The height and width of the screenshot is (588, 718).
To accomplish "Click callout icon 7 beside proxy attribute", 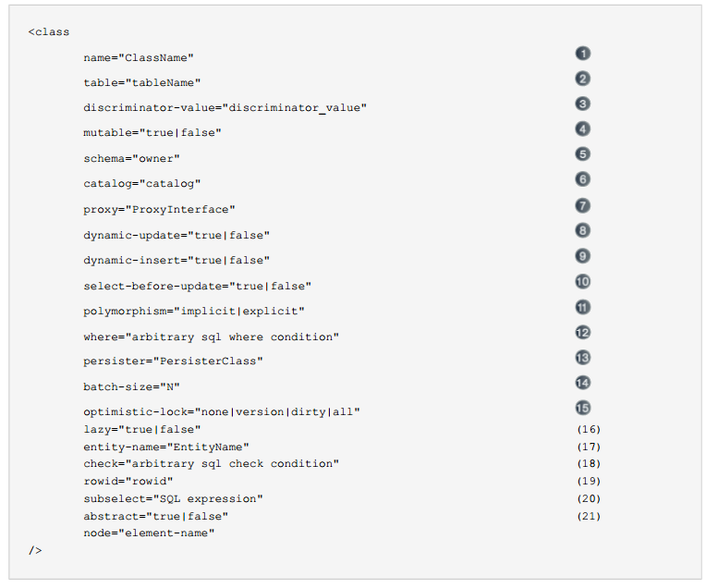I will [x=582, y=205].
